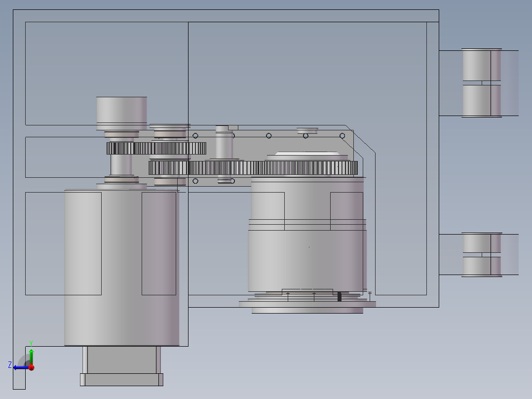
Task: Select the cylindrical cap above the small gear
Action: 121,114
